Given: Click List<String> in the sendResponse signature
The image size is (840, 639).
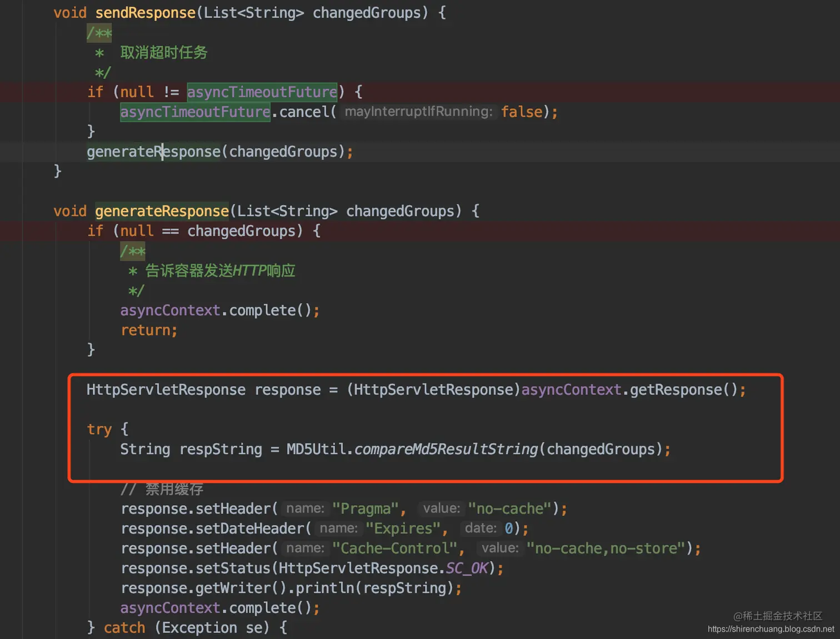Looking at the screenshot, I should click(x=253, y=13).
